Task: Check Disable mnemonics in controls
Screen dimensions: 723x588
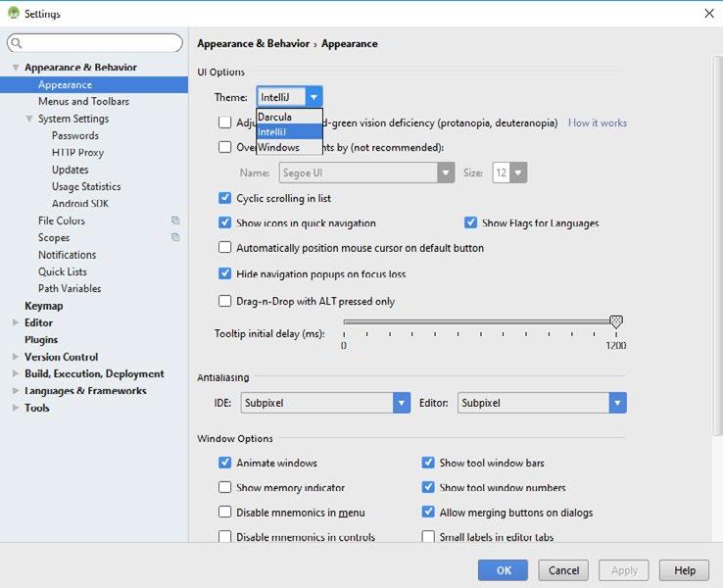Action: click(224, 536)
